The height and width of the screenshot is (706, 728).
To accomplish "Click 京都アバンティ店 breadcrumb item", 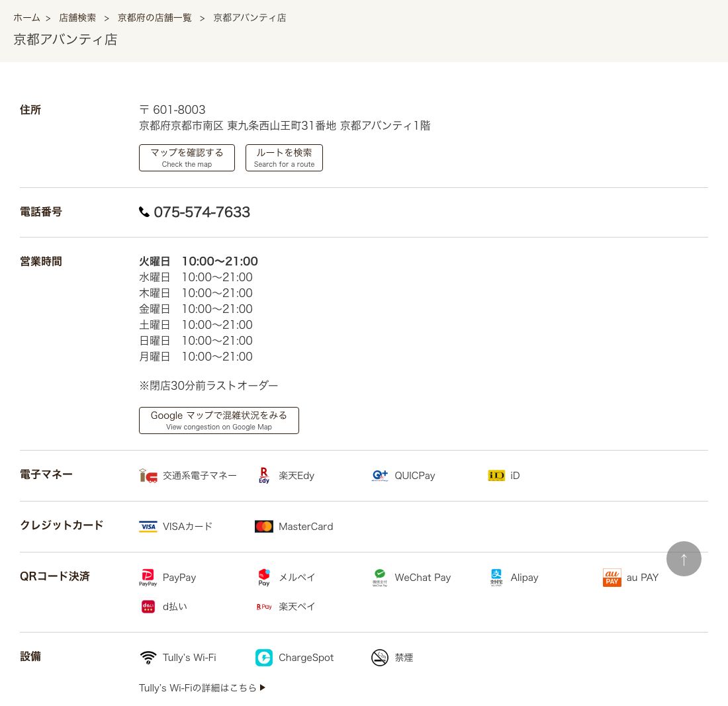I will click(x=250, y=18).
